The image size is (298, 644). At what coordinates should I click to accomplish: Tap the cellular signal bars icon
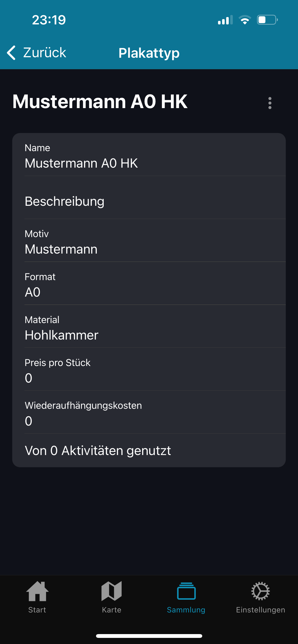(225, 20)
